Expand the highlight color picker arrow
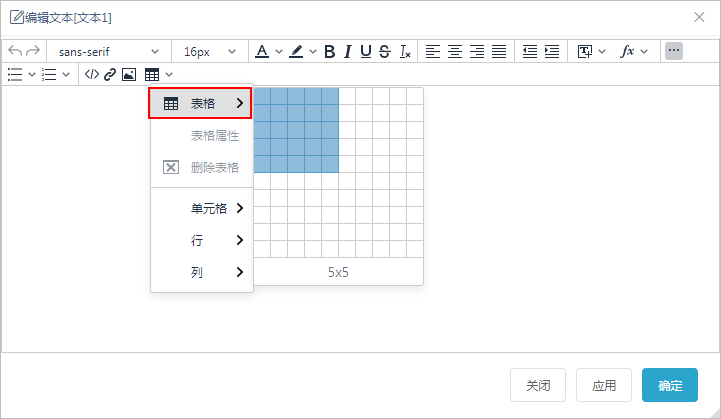 313,52
